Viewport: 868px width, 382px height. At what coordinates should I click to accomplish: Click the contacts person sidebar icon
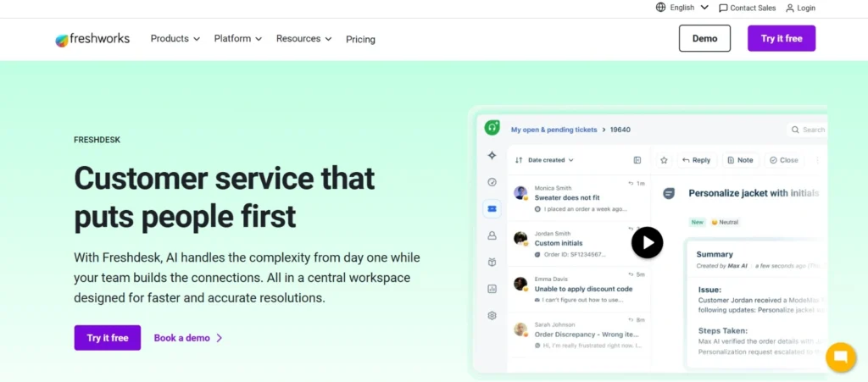(492, 235)
